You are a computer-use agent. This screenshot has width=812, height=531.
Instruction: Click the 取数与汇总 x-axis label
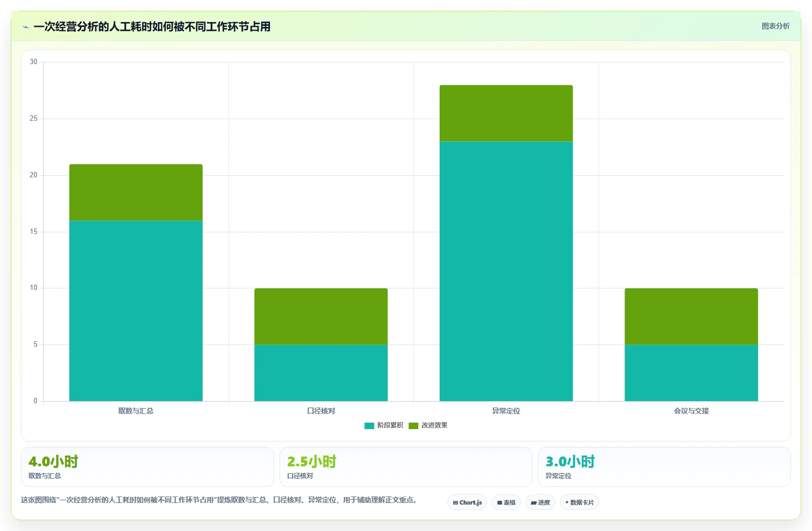click(x=136, y=411)
